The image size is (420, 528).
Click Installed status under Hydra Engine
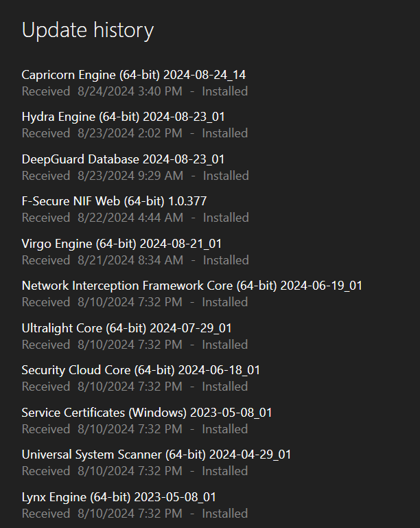(x=224, y=133)
